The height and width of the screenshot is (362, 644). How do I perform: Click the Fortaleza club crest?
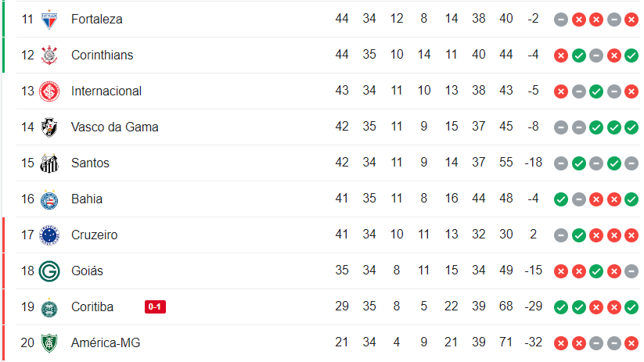(49, 19)
